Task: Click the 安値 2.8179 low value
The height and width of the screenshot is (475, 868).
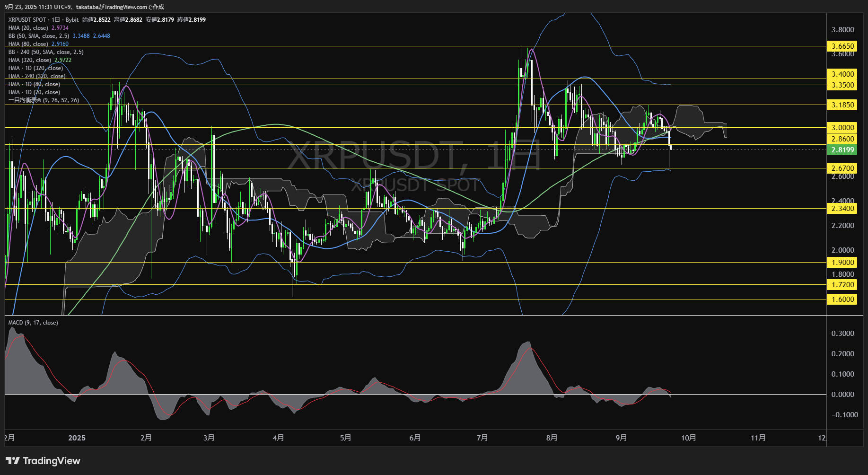Action: point(160,20)
